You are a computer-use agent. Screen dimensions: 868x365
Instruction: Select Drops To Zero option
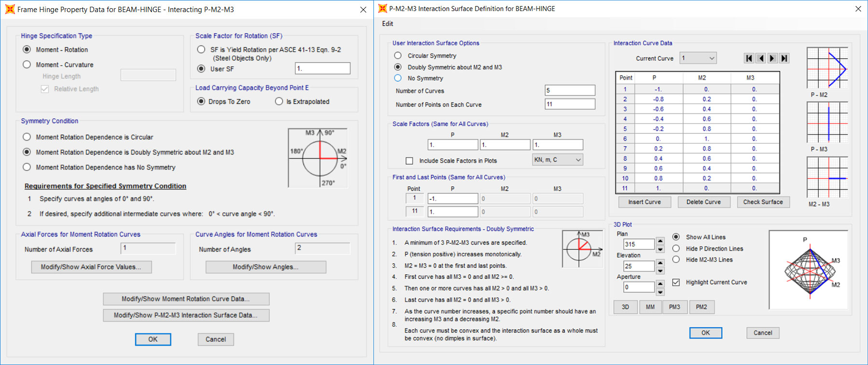(201, 101)
